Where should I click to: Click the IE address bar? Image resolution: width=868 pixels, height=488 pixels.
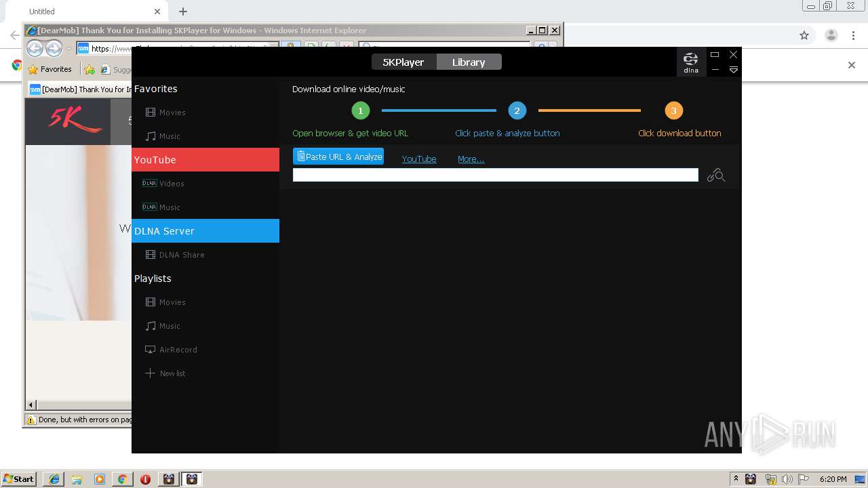click(x=178, y=48)
